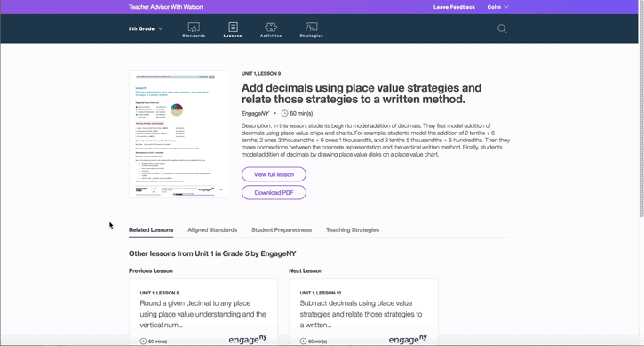
Task: Click 'UNIT 1, LESSON 9' label
Action: [261, 73]
